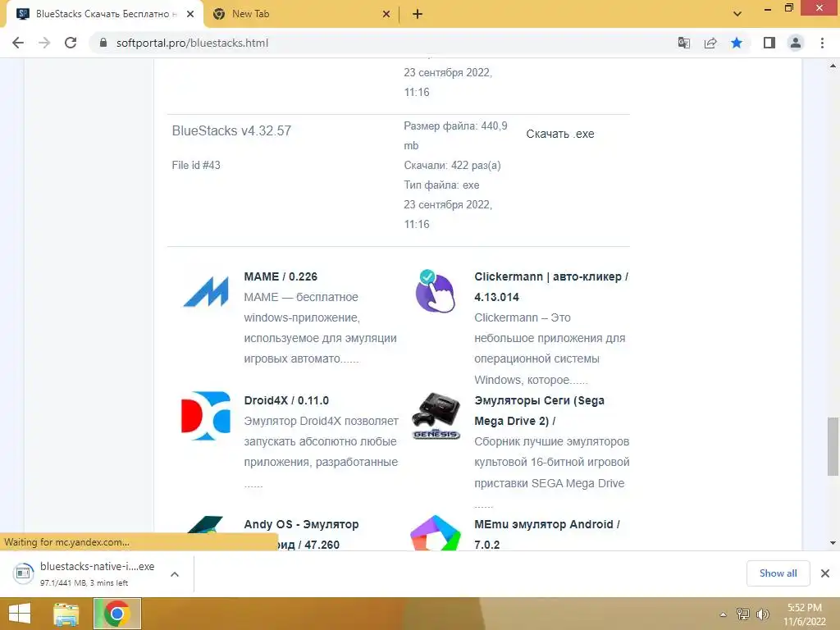
Task: Open Andy OS Эмулятор link
Action: tap(301, 534)
